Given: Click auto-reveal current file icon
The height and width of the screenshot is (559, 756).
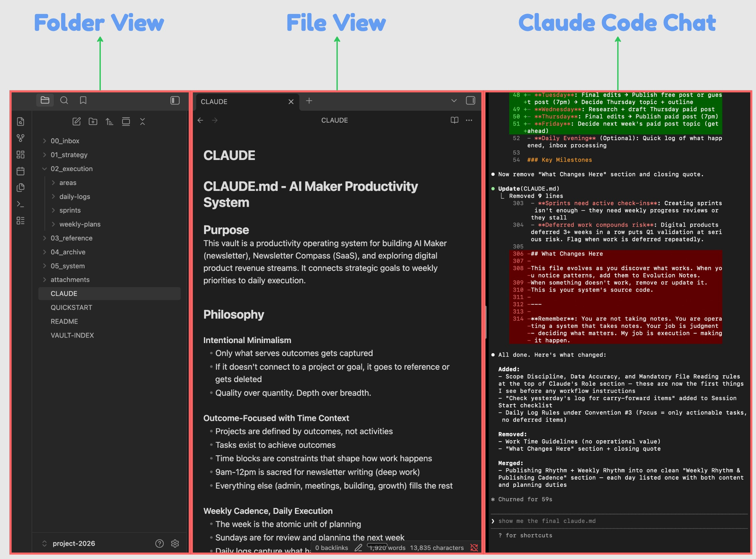Looking at the screenshot, I should [x=126, y=122].
